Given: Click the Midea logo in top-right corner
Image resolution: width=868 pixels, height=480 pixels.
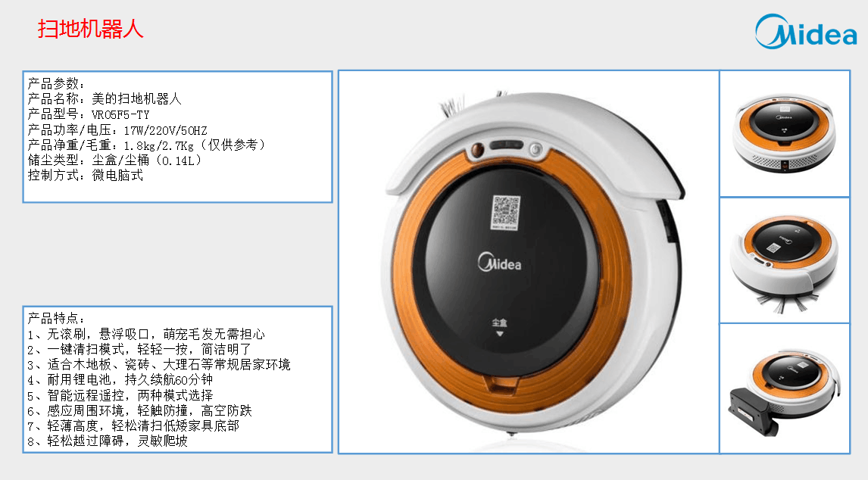Looking at the screenshot, I should click(806, 32).
